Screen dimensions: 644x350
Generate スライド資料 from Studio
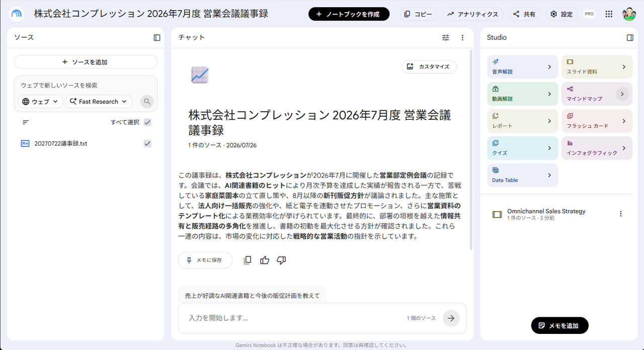[x=597, y=67]
